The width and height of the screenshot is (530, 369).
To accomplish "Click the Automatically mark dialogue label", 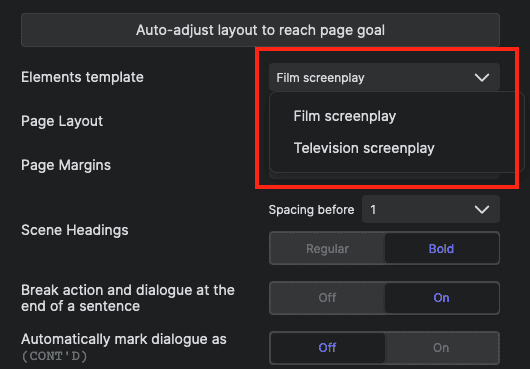I will click(x=124, y=347).
